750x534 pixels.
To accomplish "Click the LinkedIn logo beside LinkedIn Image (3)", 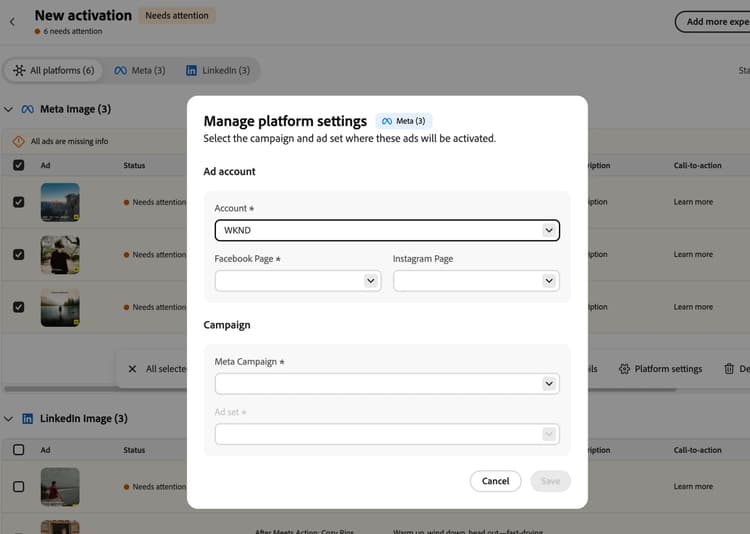I will coord(28,419).
